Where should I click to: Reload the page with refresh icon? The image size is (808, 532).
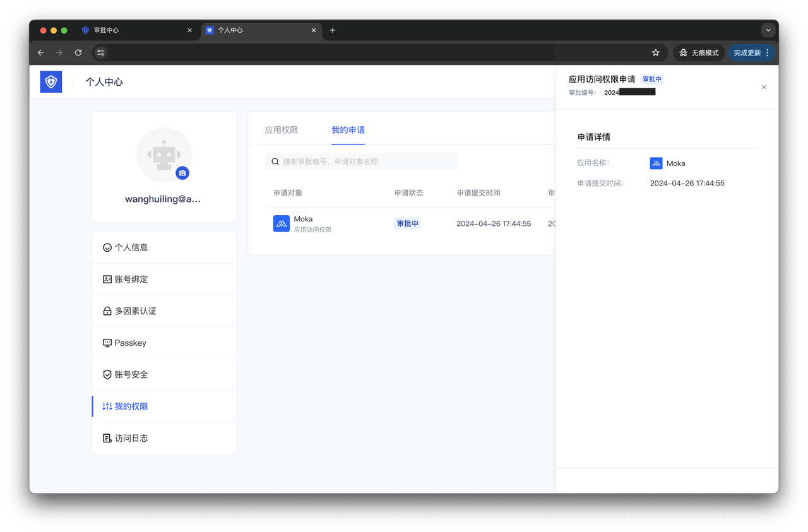(x=78, y=53)
